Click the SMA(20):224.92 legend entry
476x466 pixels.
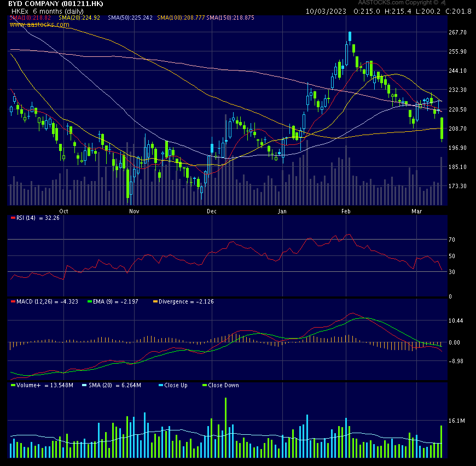click(79, 18)
